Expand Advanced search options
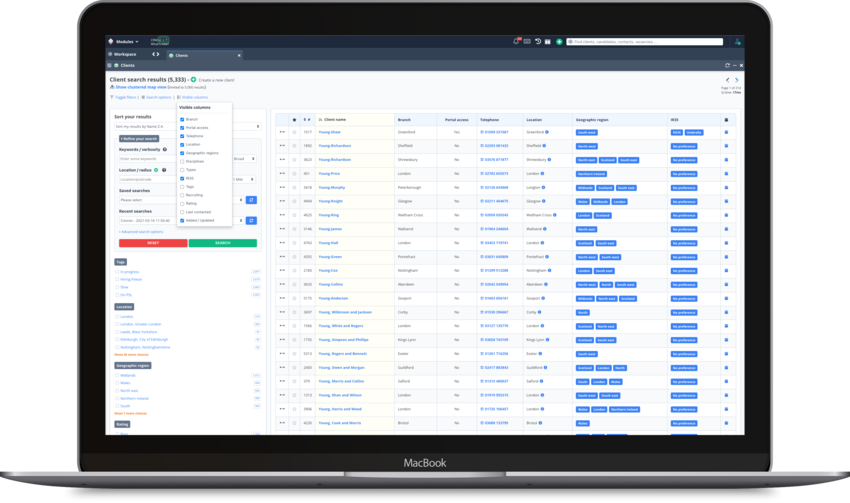The image size is (850, 503). coord(141,232)
